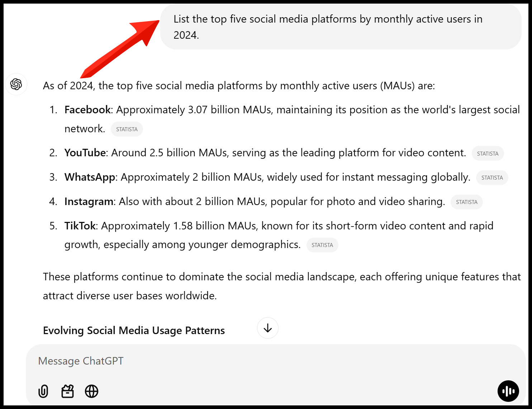Viewport: 532px width, 409px height.
Task: Click the paragraph starting "These platforms continue"
Action: (x=282, y=286)
